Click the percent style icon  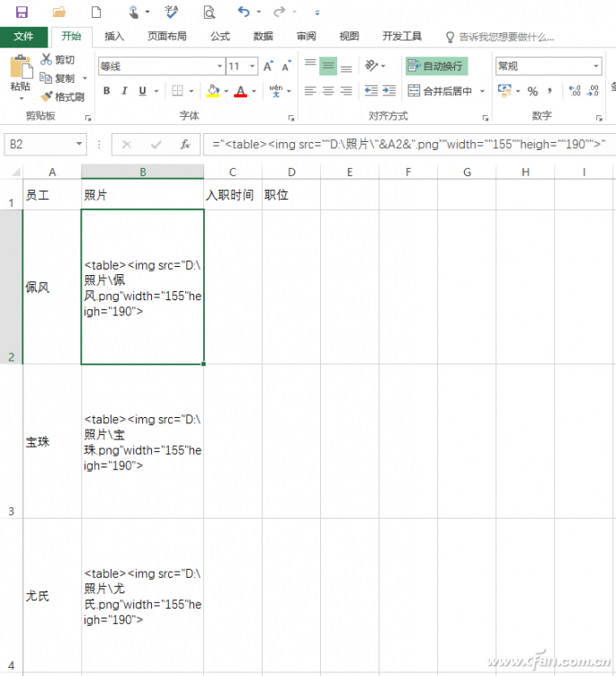click(x=532, y=91)
